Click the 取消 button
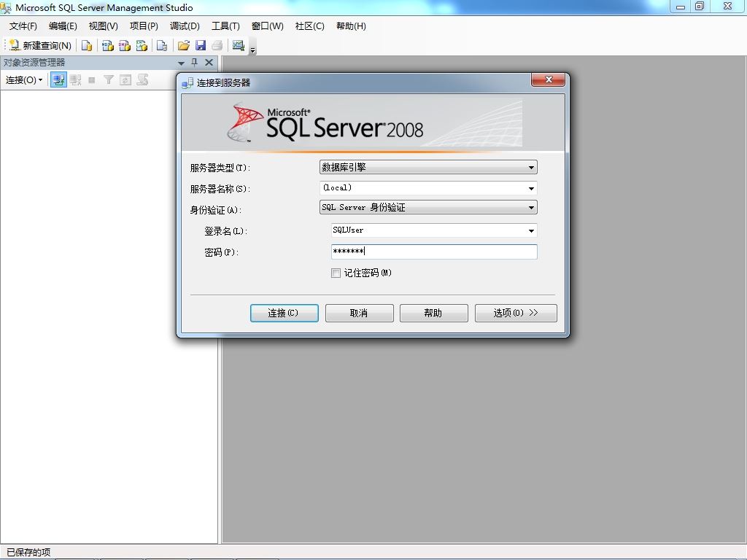This screenshot has width=747, height=560. click(x=359, y=313)
